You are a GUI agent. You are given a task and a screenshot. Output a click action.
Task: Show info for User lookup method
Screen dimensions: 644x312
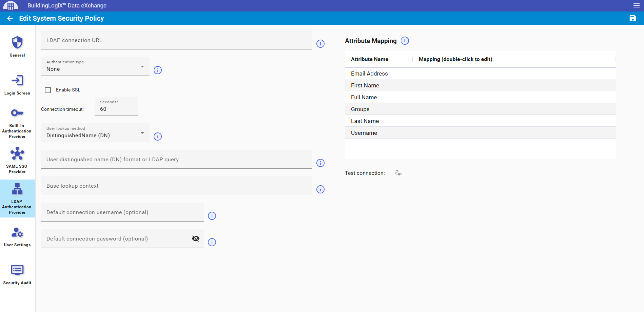coord(158,137)
